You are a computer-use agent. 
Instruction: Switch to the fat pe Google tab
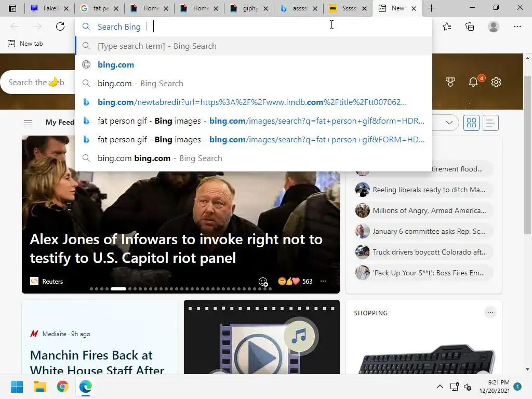[100, 8]
